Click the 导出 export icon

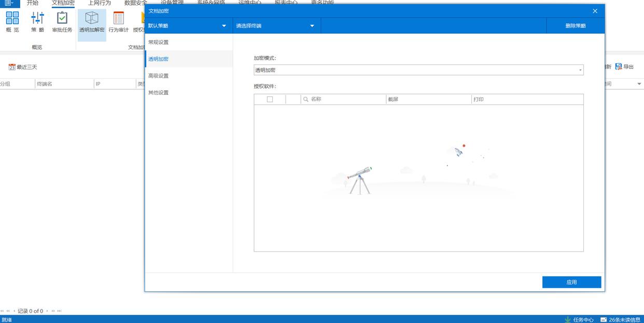click(625, 67)
